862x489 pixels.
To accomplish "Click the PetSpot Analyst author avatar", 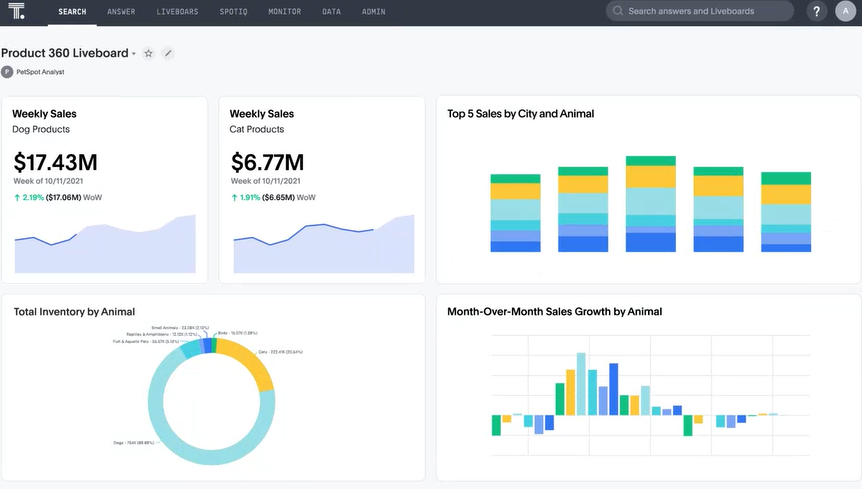I will [x=7, y=72].
